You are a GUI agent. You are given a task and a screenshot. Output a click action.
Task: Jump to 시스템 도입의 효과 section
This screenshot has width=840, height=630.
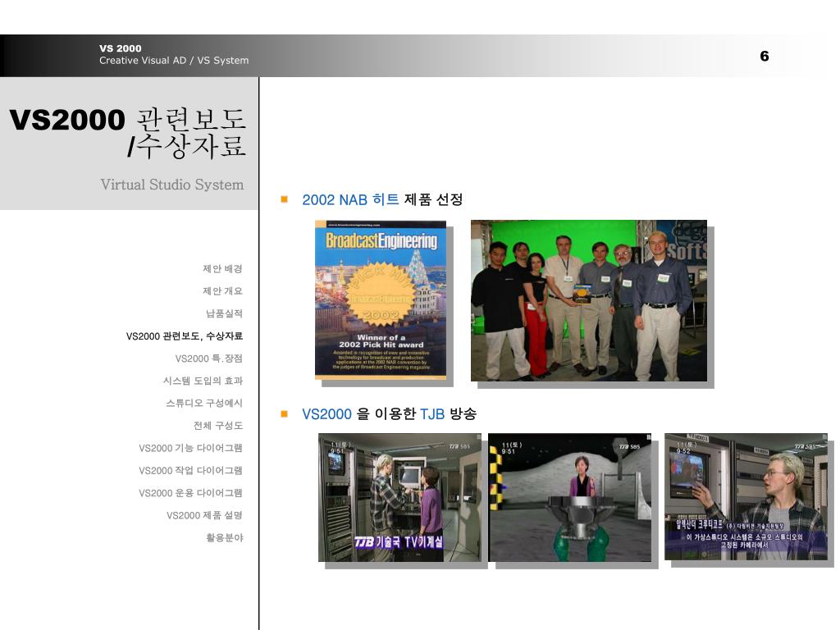[x=203, y=381]
